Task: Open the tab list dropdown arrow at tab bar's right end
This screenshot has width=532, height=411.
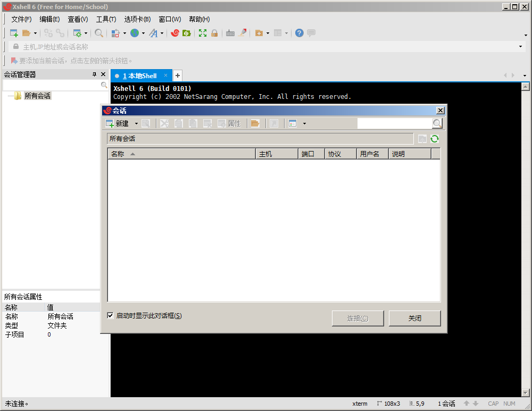Action: (x=525, y=76)
